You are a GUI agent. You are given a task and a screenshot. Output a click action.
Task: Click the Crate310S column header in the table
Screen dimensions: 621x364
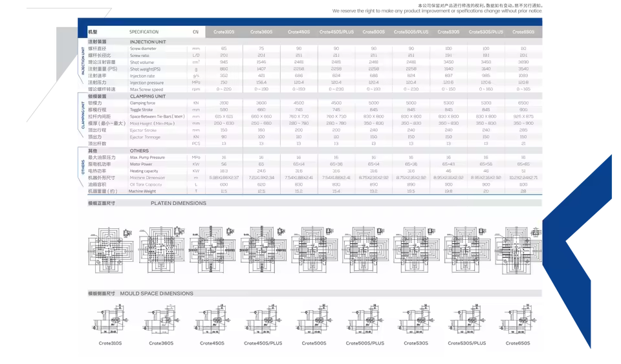click(x=224, y=32)
